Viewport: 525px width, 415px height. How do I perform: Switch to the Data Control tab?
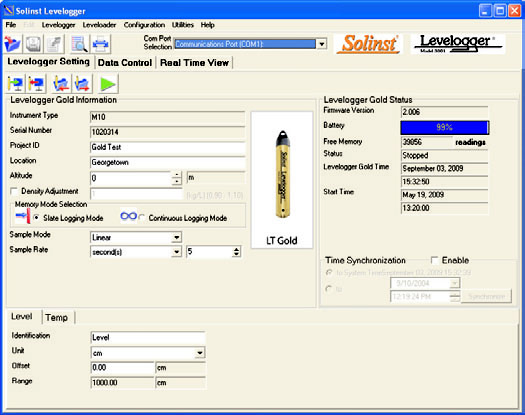click(x=125, y=63)
